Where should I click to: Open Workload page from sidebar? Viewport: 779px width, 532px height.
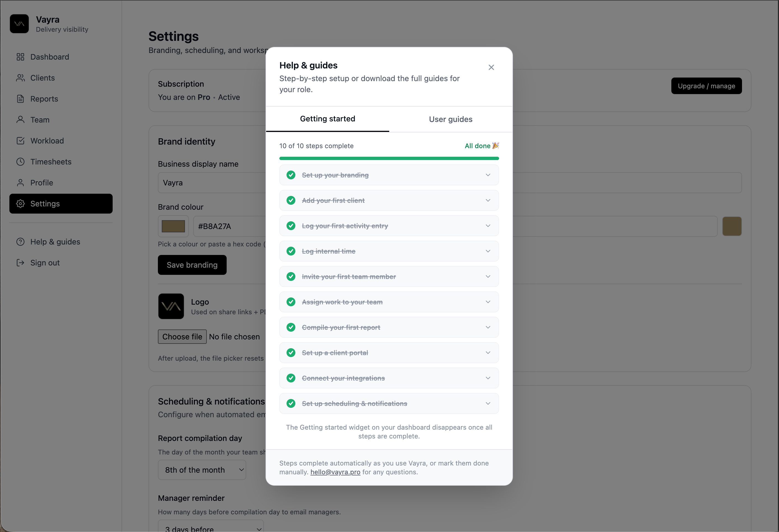pyautogui.click(x=61, y=141)
